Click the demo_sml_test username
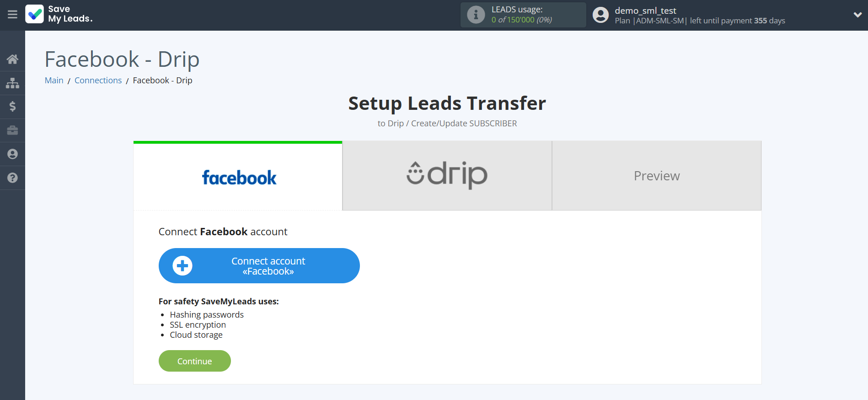The image size is (868, 400). 645,11
